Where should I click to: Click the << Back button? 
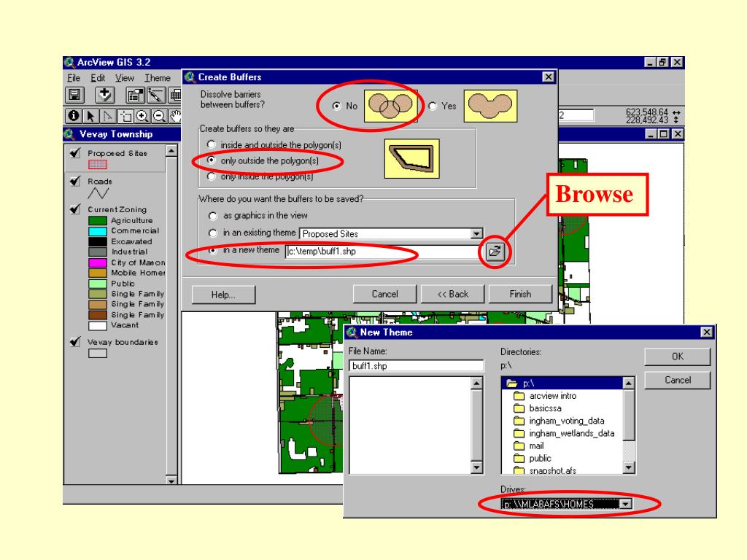(x=452, y=295)
